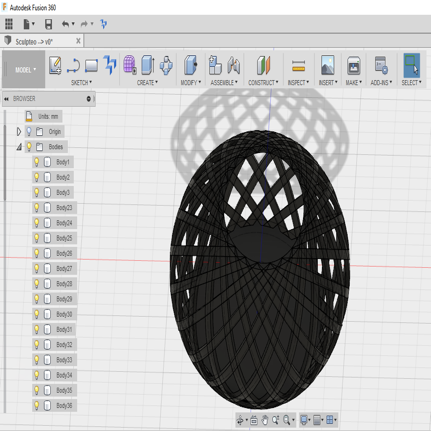This screenshot has width=431, height=431.
Task: Toggle visibility bulb of Bodies folder
Action: (x=29, y=147)
